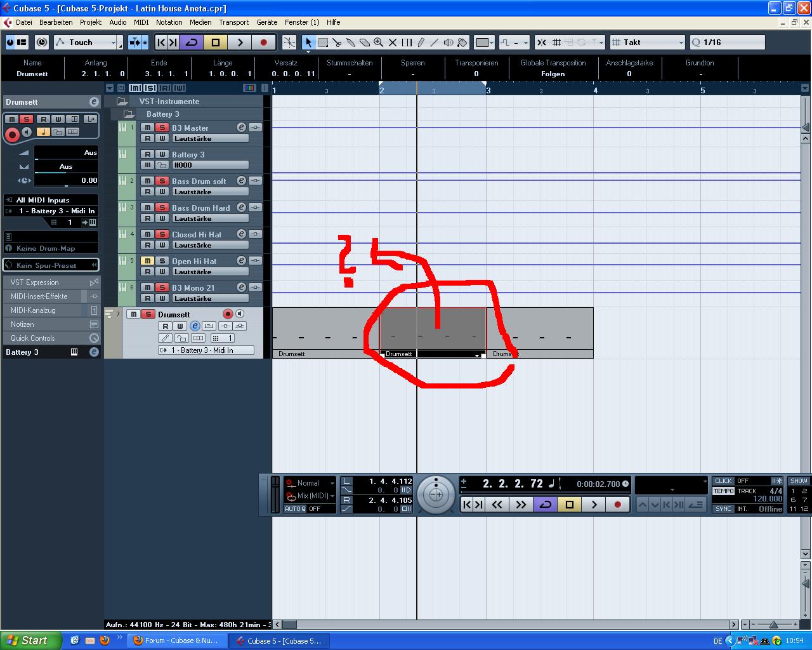812x650 pixels.
Task: Toggle solo on Bass Drum soft track
Action: (x=162, y=181)
